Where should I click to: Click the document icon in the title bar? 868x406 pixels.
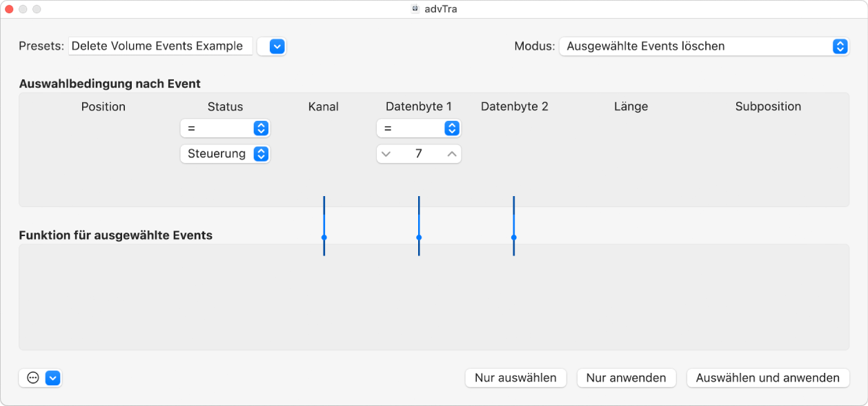[415, 10]
